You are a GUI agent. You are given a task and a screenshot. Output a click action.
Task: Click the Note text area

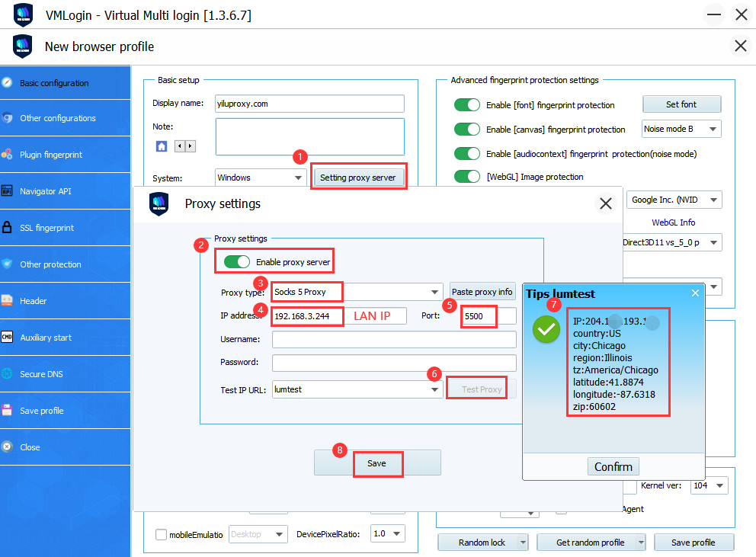coord(309,137)
